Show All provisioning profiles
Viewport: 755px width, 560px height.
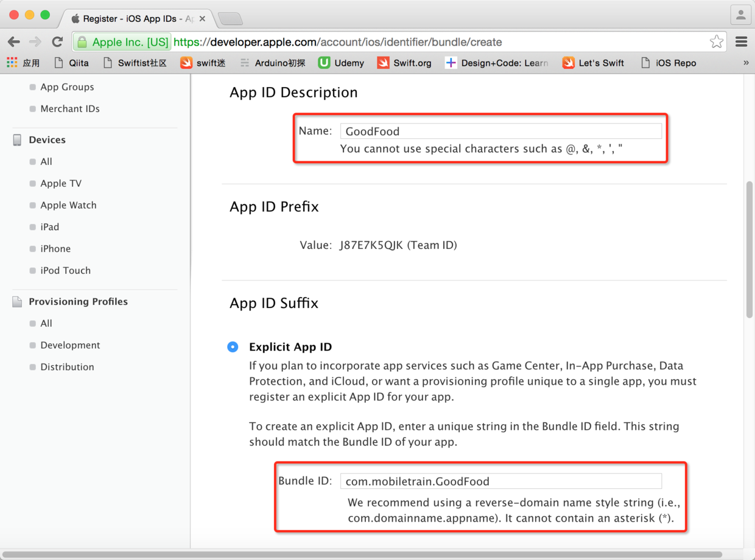[46, 324]
